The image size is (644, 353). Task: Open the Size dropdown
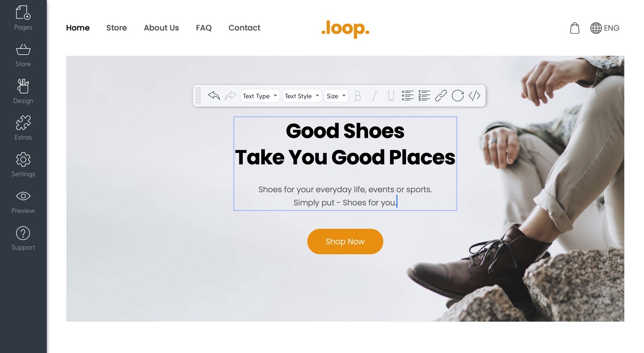pos(336,96)
